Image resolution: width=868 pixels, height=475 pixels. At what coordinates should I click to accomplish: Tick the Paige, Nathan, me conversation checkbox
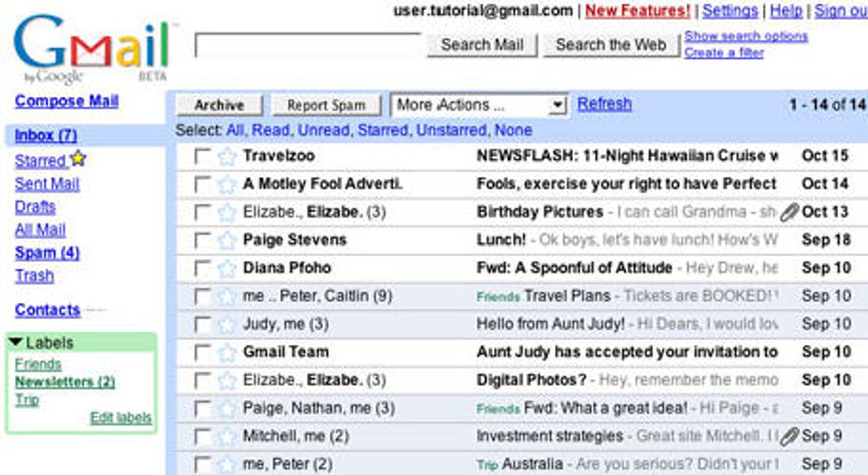(203, 408)
